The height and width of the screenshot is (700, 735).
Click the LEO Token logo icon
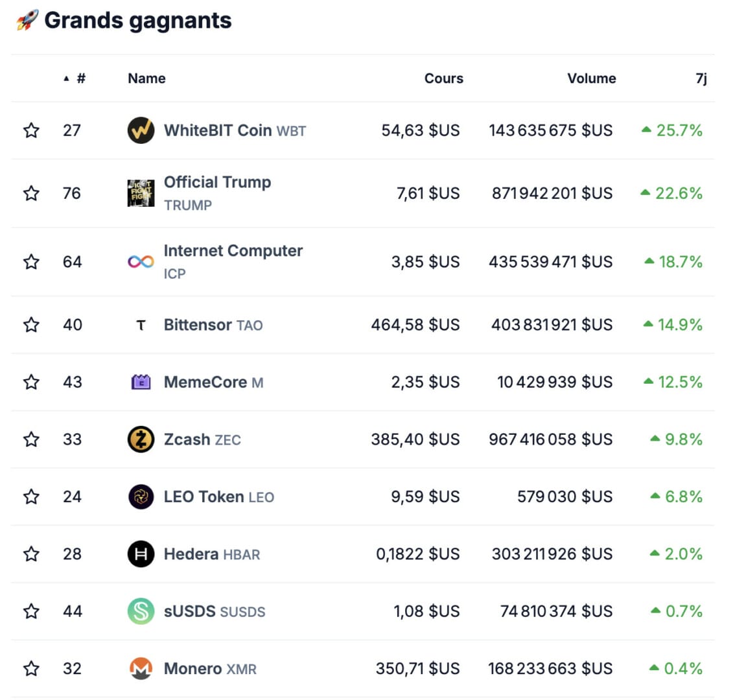click(x=141, y=496)
